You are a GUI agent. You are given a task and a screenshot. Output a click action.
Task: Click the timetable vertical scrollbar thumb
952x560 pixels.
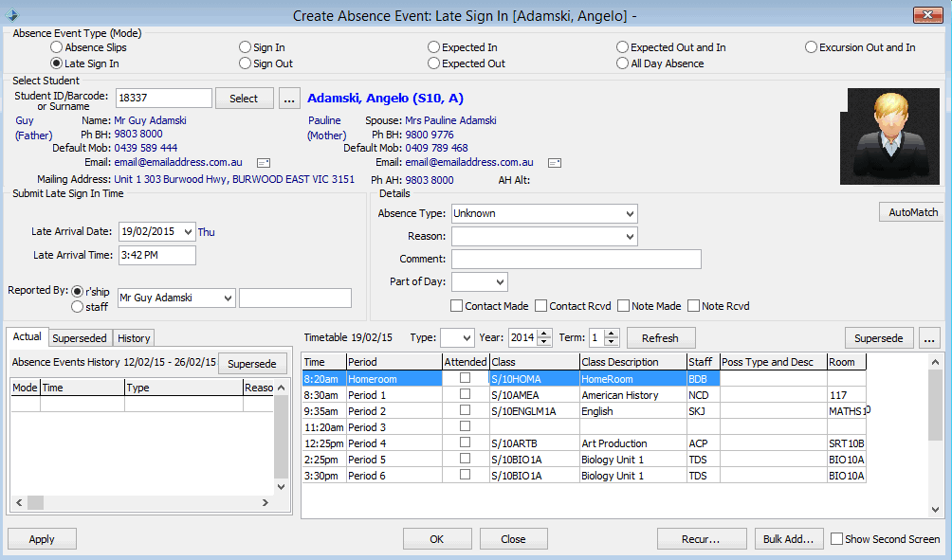click(x=935, y=406)
